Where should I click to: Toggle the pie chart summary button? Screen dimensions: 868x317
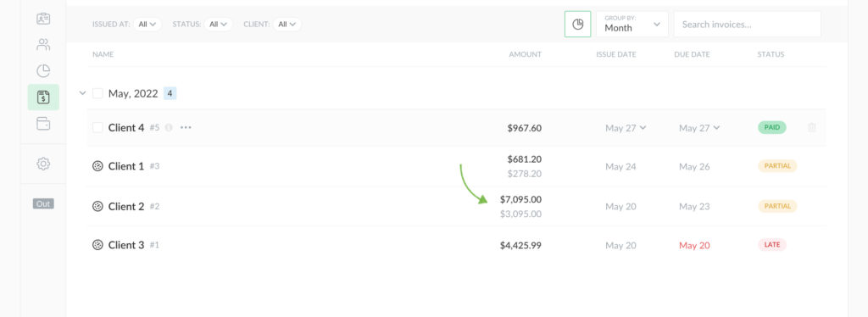click(577, 25)
